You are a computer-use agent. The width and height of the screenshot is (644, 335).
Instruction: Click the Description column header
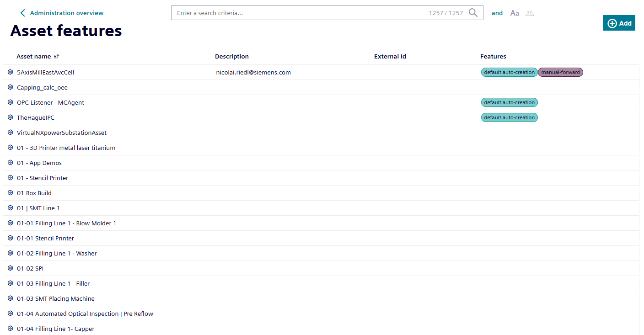(x=232, y=57)
